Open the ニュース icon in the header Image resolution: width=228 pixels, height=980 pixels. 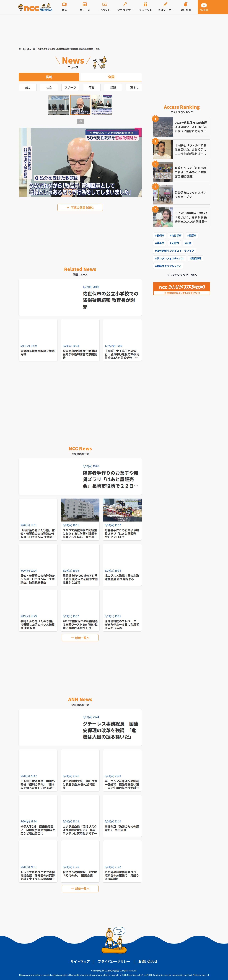tap(84, 7)
